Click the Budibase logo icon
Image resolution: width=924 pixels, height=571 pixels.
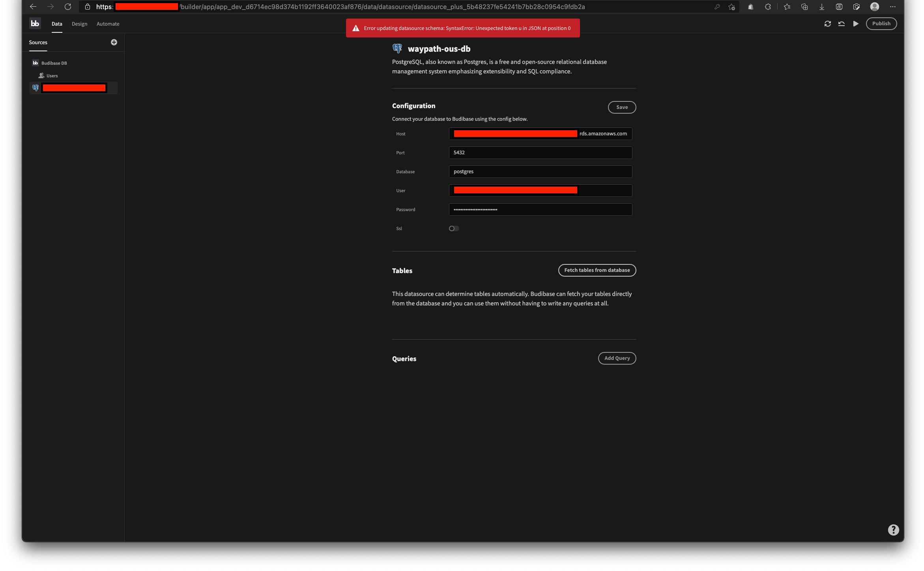35,23
